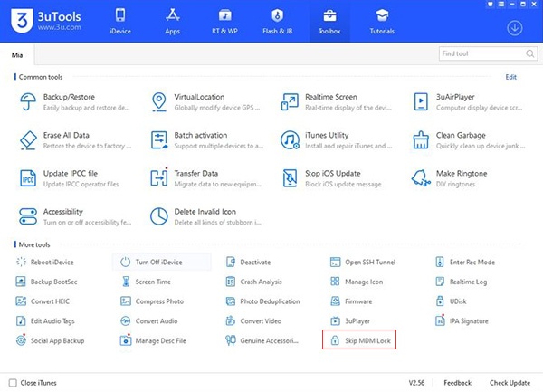Click Enter Rec Mode
Image resolution: width=543 pixels, height=392 pixels.
point(465,263)
